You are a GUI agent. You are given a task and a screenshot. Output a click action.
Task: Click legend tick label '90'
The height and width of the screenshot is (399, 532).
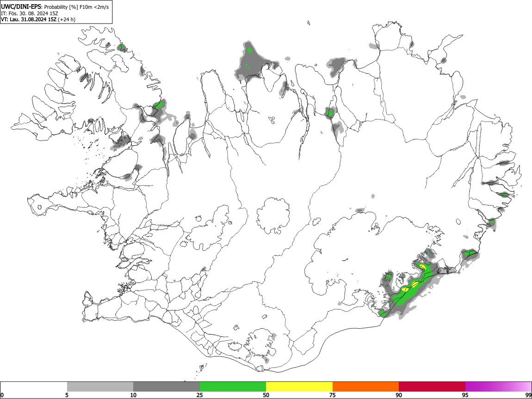pyautogui.click(x=399, y=395)
